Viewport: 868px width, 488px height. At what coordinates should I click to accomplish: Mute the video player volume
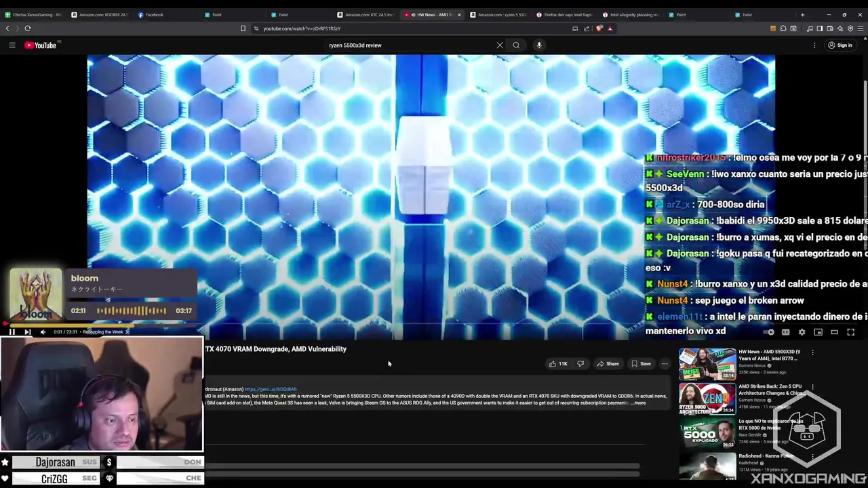43,332
